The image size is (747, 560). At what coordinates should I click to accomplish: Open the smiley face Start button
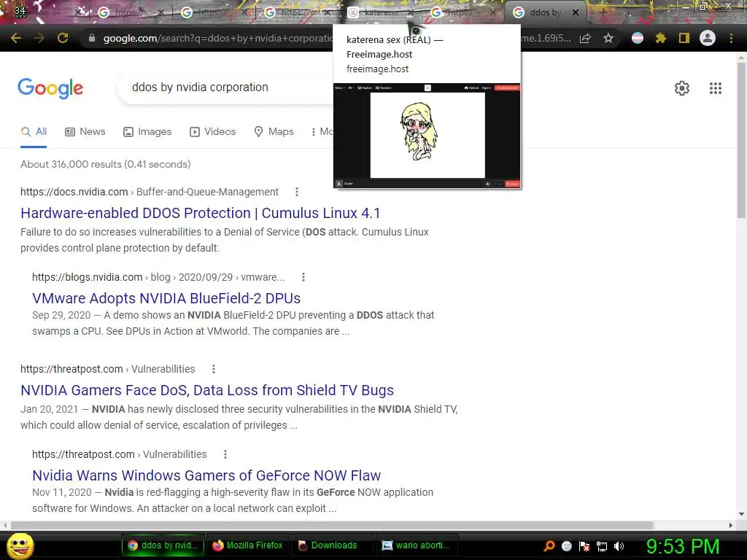(20, 545)
